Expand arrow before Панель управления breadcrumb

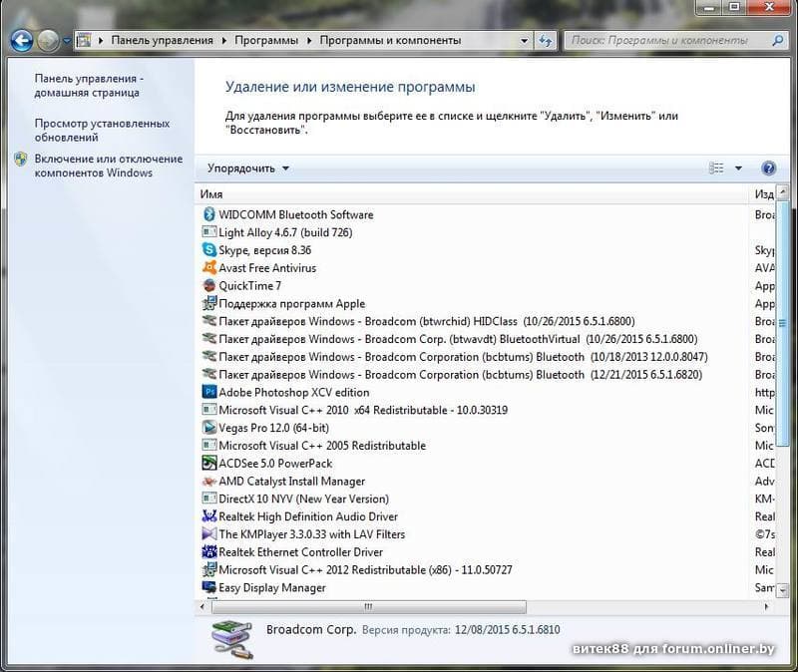click(101, 40)
